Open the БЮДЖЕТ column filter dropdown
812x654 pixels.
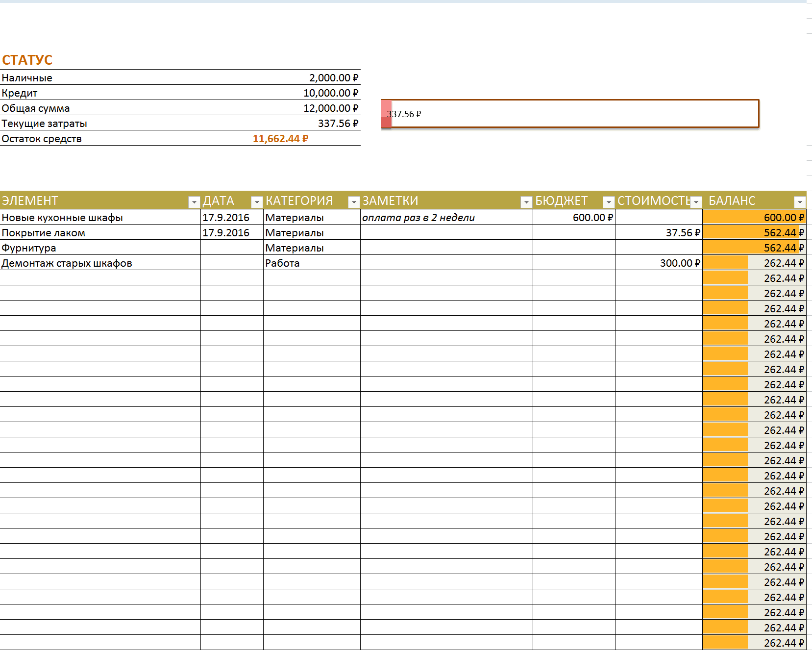[x=609, y=202]
